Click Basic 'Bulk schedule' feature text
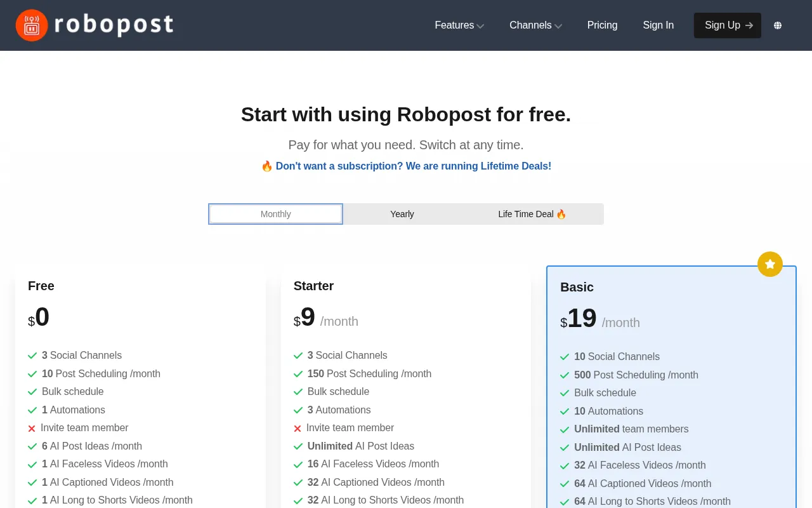 point(605,393)
